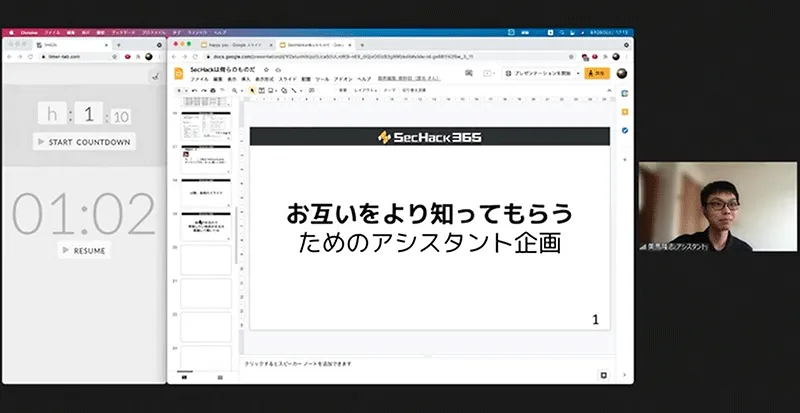Click the 背景 button in Slides toolbar
800x413 pixels.
pos(342,90)
